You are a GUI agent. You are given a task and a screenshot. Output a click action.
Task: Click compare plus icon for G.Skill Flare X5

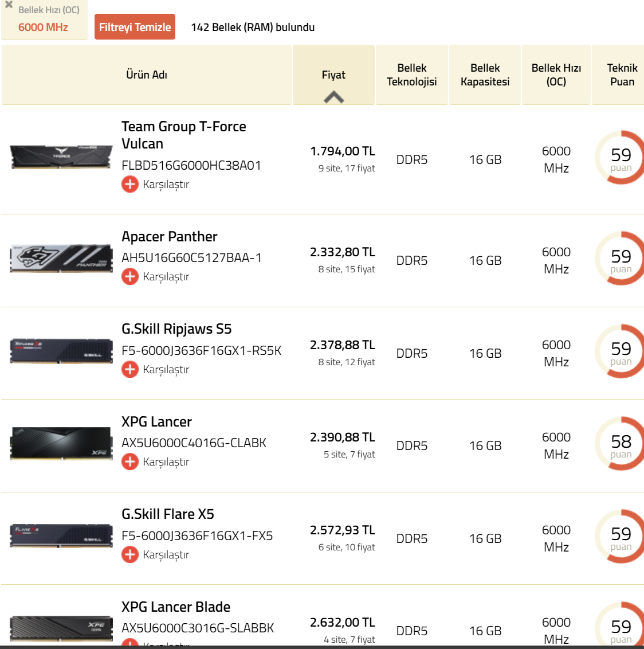[x=130, y=554]
